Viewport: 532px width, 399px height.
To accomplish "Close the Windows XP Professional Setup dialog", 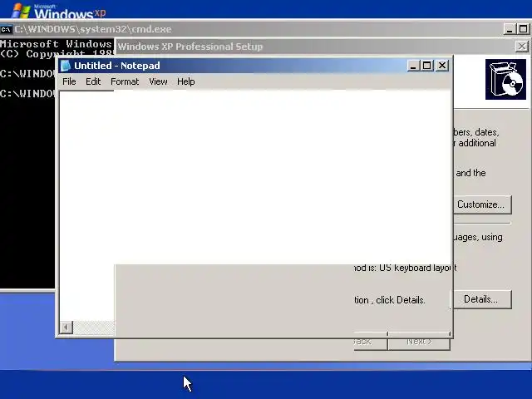I will pyautogui.click(x=522, y=47).
